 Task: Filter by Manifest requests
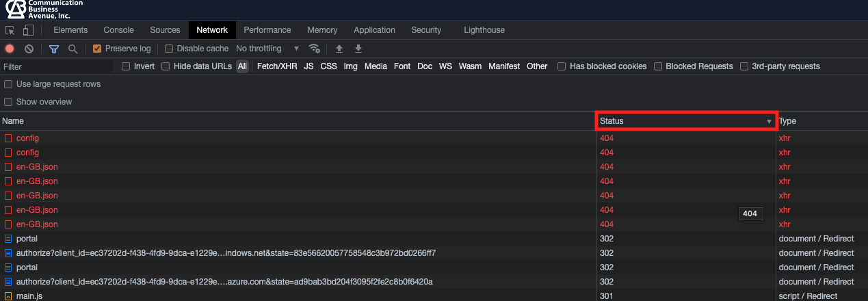click(x=504, y=66)
